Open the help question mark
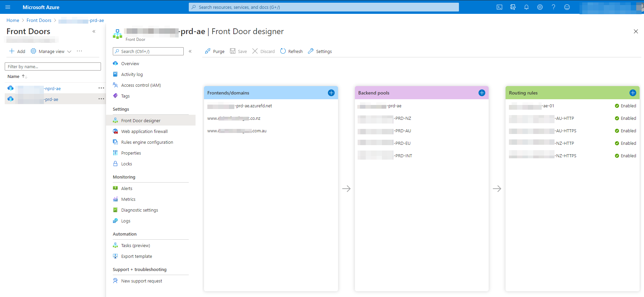 pyautogui.click(x=553, y=7)
